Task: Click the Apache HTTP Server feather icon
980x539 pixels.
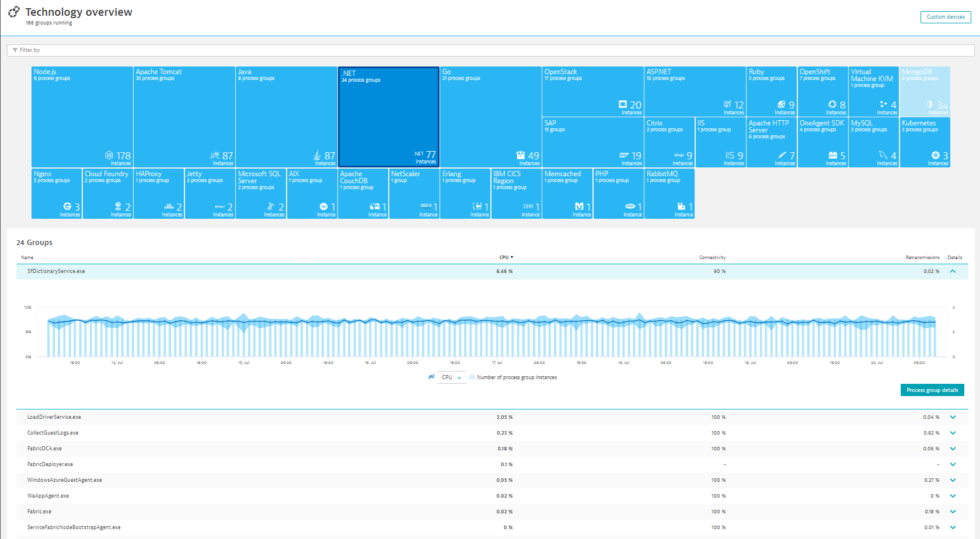Action: click(782, 155)
